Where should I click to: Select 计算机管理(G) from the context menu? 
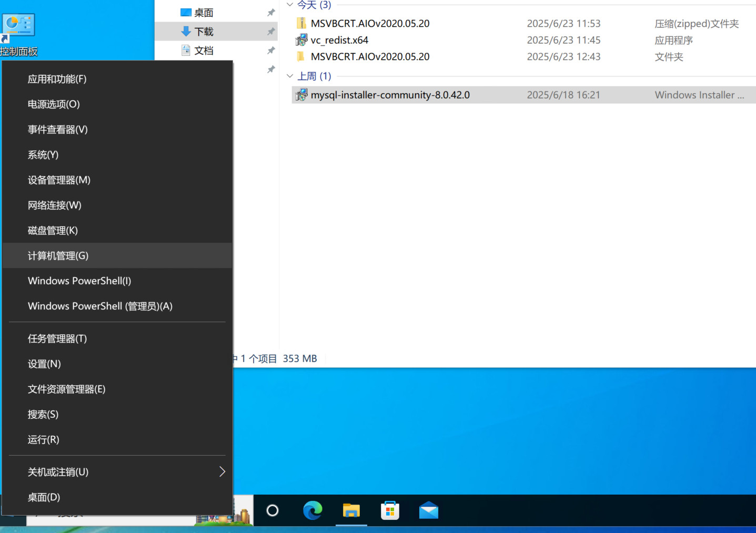click(58, 256)
